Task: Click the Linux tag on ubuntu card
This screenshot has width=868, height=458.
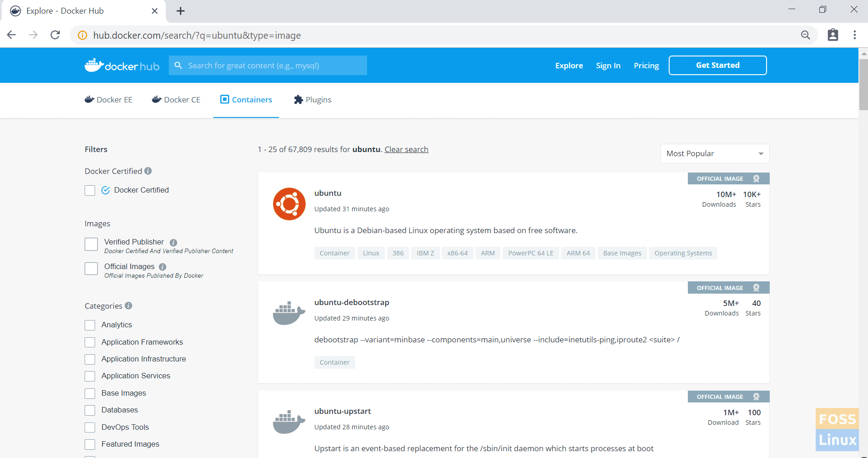Action: (371, 253)
